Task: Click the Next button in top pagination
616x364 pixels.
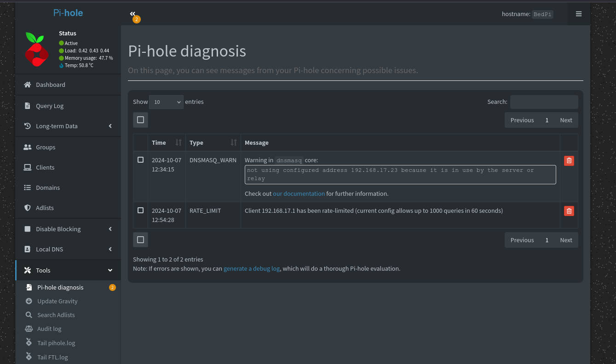Action: click(566, 120)
